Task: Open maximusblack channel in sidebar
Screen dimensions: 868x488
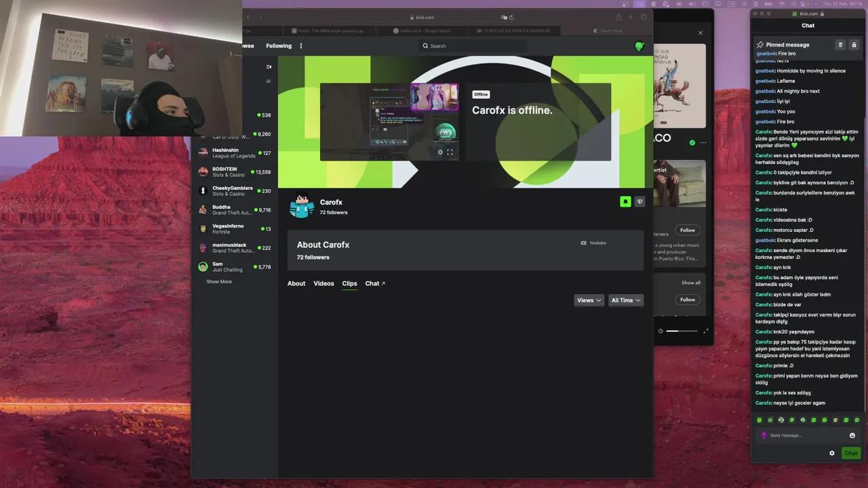Action: coord(234,247)
